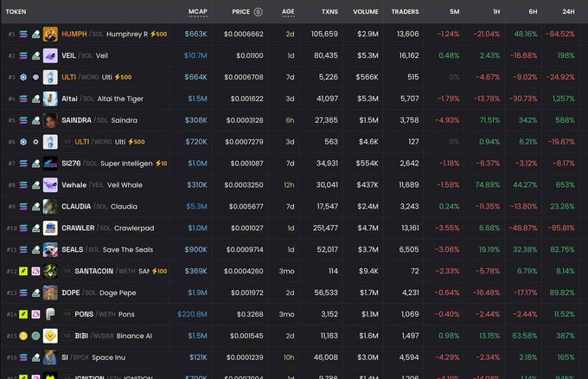Open the Vwhale token logo
The width and height of the screenshot is (588, 379).
(x=50, y=185)
